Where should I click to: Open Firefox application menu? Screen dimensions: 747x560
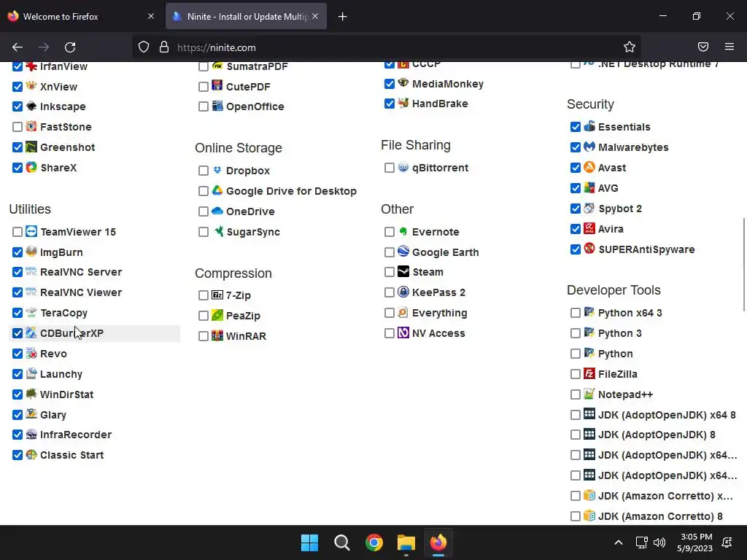(729, 47)
